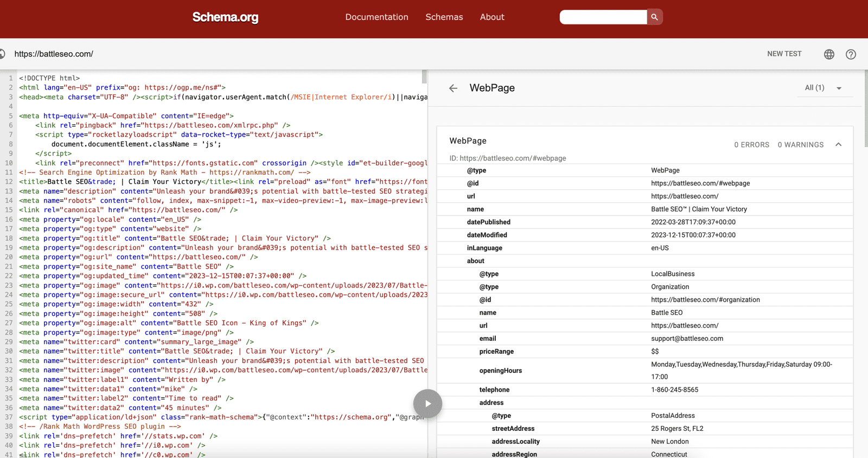The height and width of the screenshot is (458, 868).
Task: Click line number 22 in the gutter
Action: pyautogui.click(x=9, y=276)
